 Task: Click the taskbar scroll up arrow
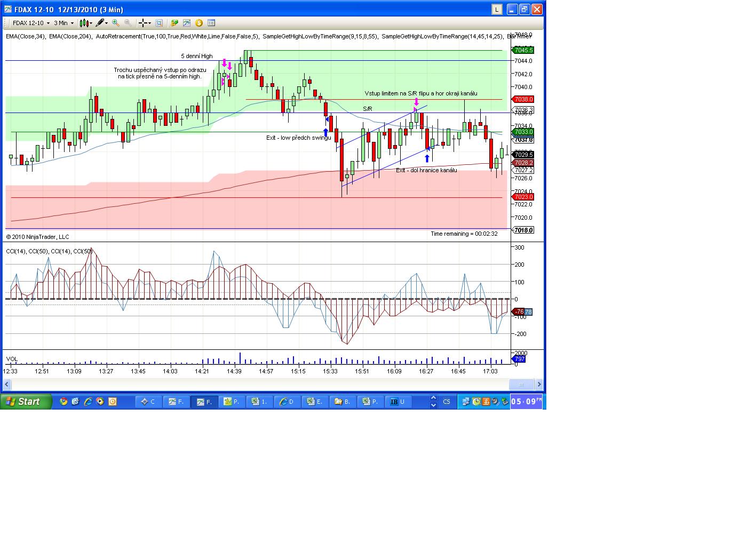pyautogui.click(x=433, y=398)
